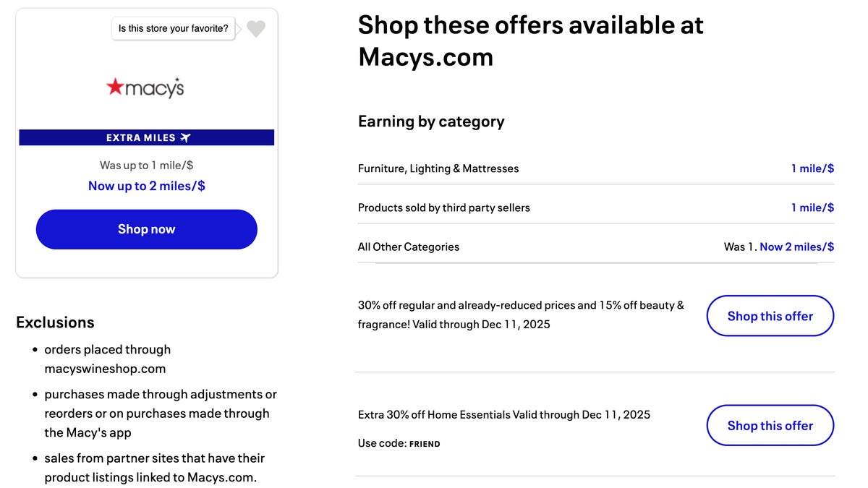Select the Now 2 miles/$ link
The image size is (868, 488).
click(x=796, y=247)
